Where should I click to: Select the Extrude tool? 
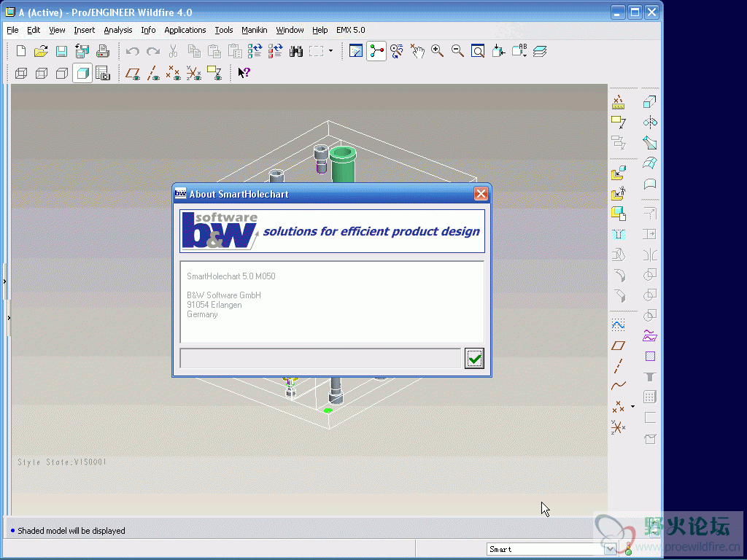(x=650, y=101)
